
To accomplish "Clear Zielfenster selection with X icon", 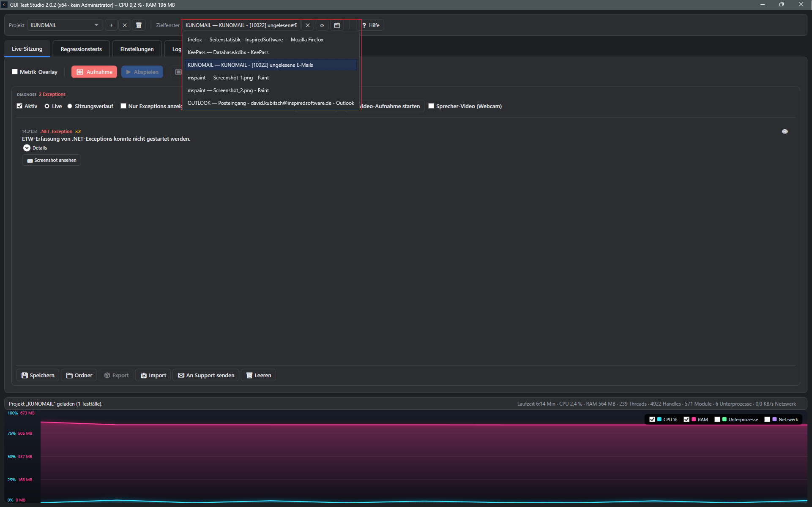I will 308,25.
